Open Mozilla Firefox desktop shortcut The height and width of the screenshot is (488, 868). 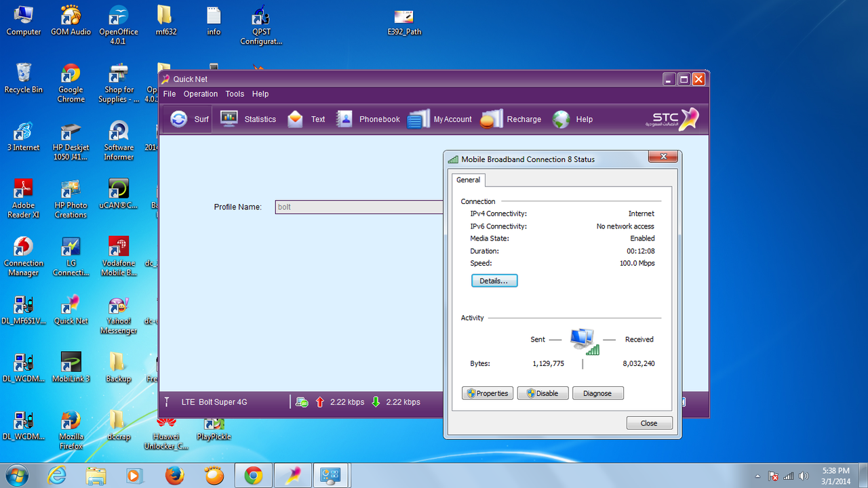[x=71, y=430]
